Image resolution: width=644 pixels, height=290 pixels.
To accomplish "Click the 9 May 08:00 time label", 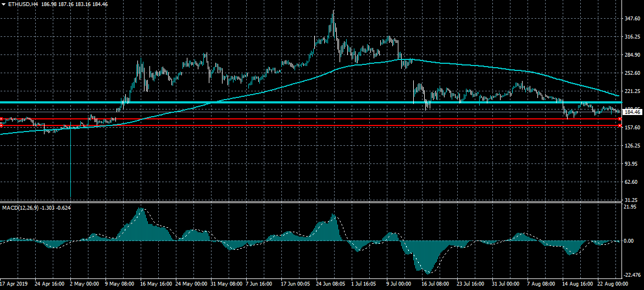I will tap(120, 284).
